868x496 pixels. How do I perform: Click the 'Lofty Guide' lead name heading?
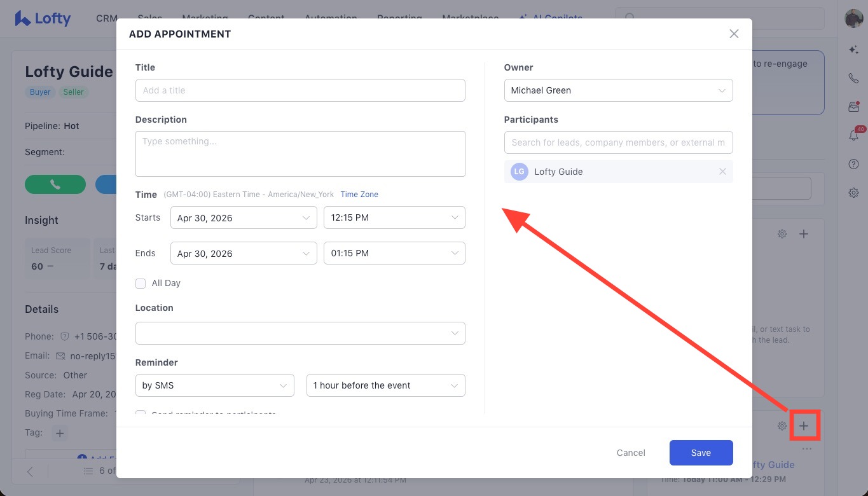tap(69, 72)
